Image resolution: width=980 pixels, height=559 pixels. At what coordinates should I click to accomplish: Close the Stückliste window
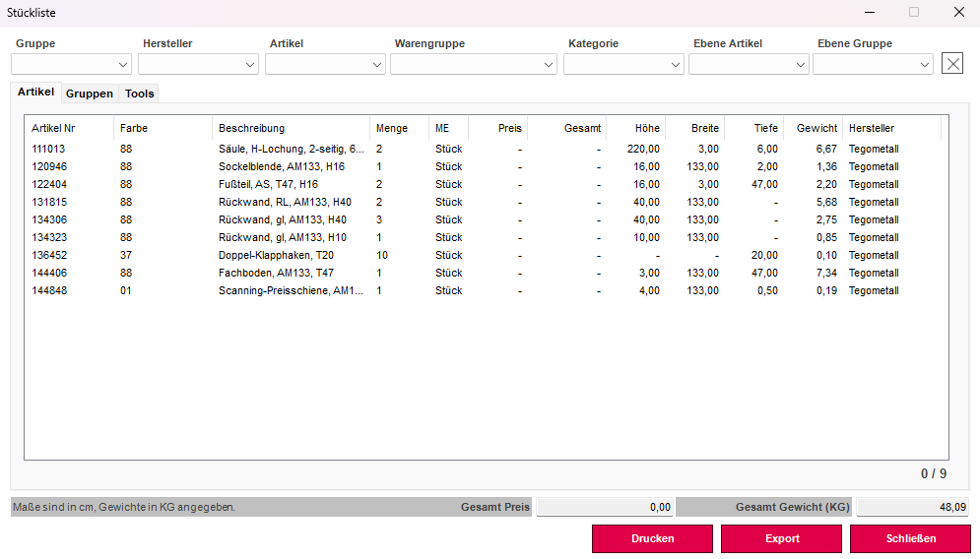[x=958, y=13]
